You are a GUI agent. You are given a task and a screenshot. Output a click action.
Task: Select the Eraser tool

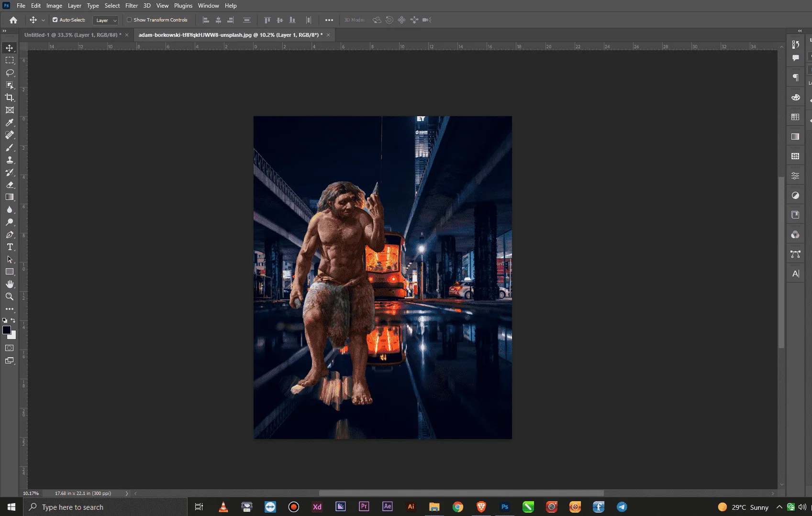click(10, 185)
